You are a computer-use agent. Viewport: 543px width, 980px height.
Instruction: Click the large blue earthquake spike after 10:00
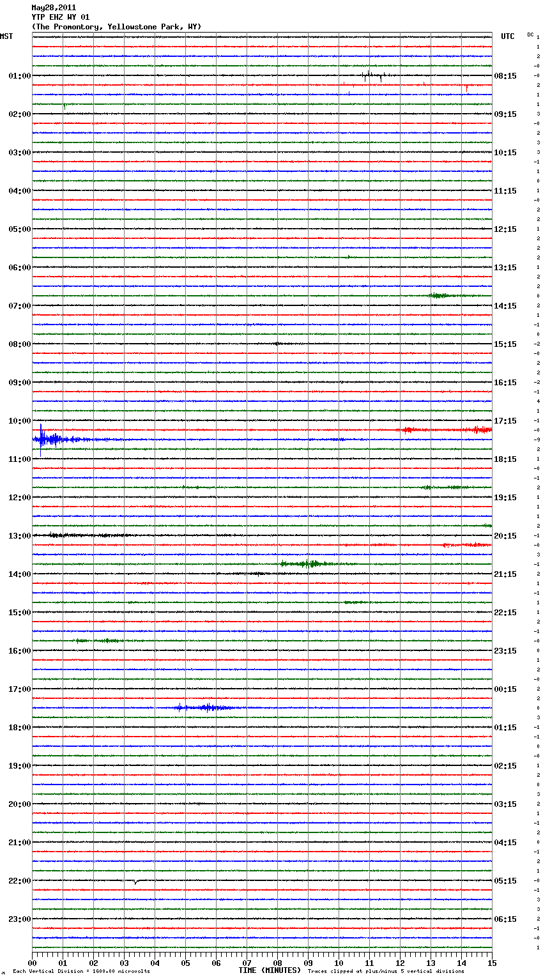pyautogui.click(x=41, y=439)
